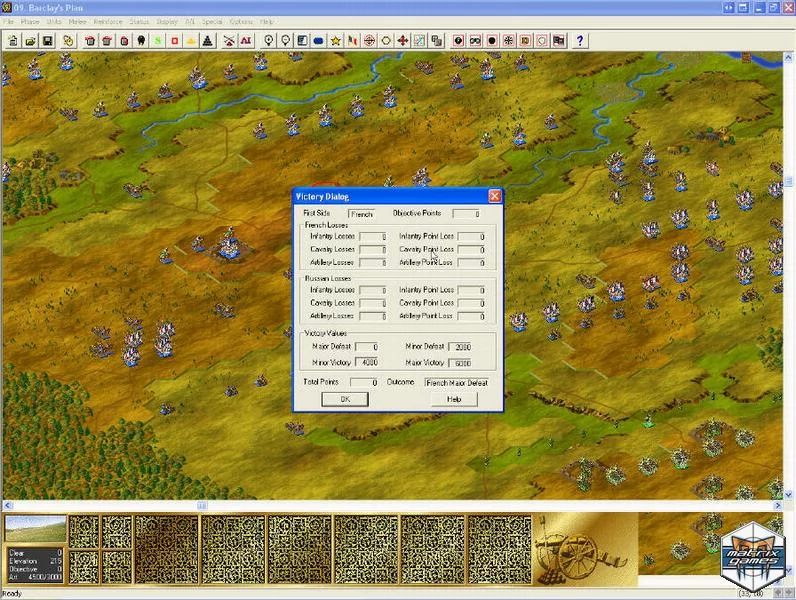Click the First Side field showing French
The image size is (796, 600).
tap(361, 214)
